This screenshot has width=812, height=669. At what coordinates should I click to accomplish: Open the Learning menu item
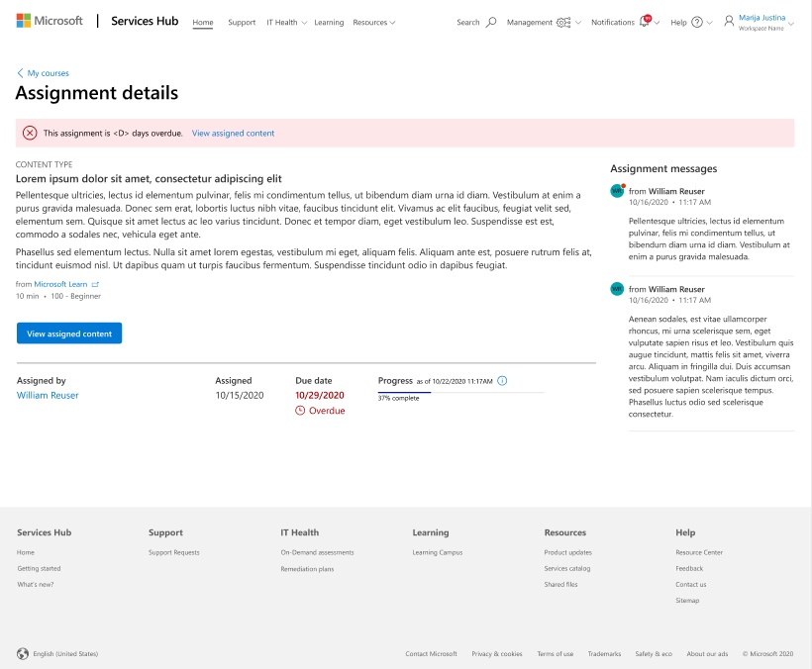pyautogui.click(x=329, y=22)
